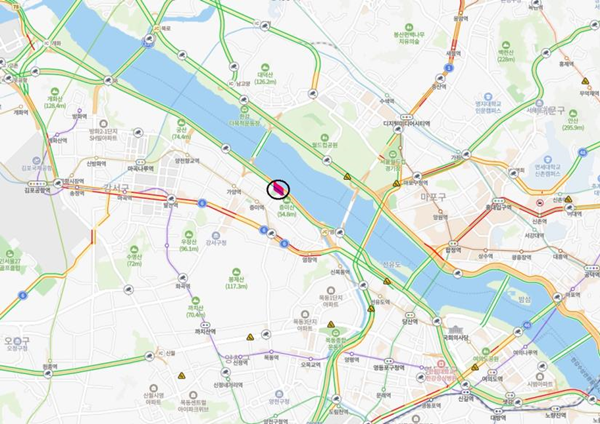Image resolution: width=600 pixels, height=424 pixels.
Task: Click the 마곡나루역 station label
Action: 141,168
